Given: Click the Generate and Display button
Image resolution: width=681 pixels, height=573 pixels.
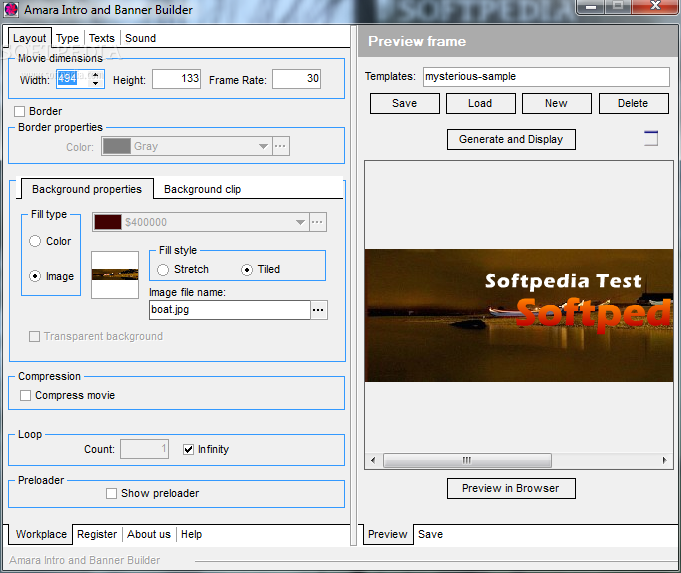Looking at the screenshot, I should [x=511, y=139].
